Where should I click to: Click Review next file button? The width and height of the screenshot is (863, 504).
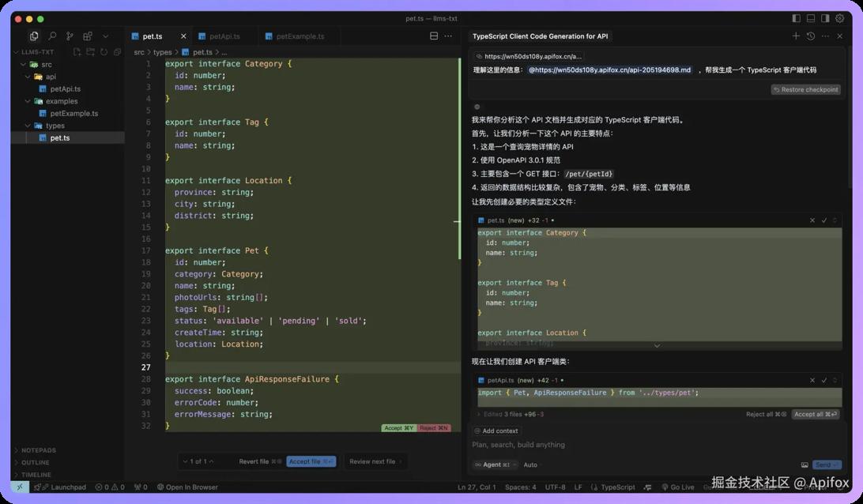[x=375, y=461]
